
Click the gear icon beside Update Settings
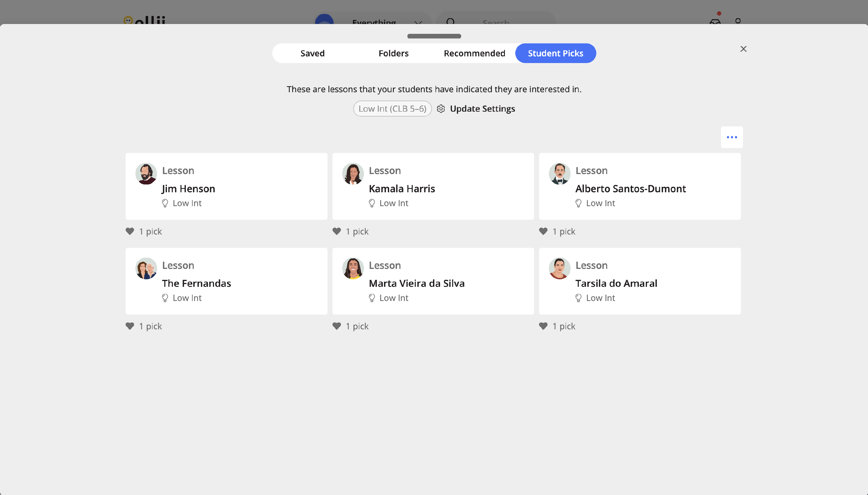(x=441, y=109)
